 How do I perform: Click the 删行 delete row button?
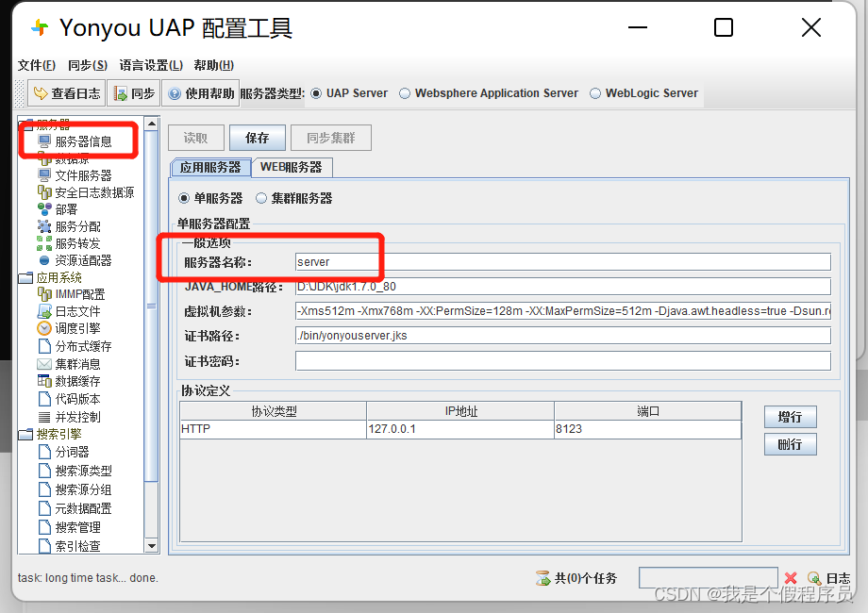pos(790,444)
